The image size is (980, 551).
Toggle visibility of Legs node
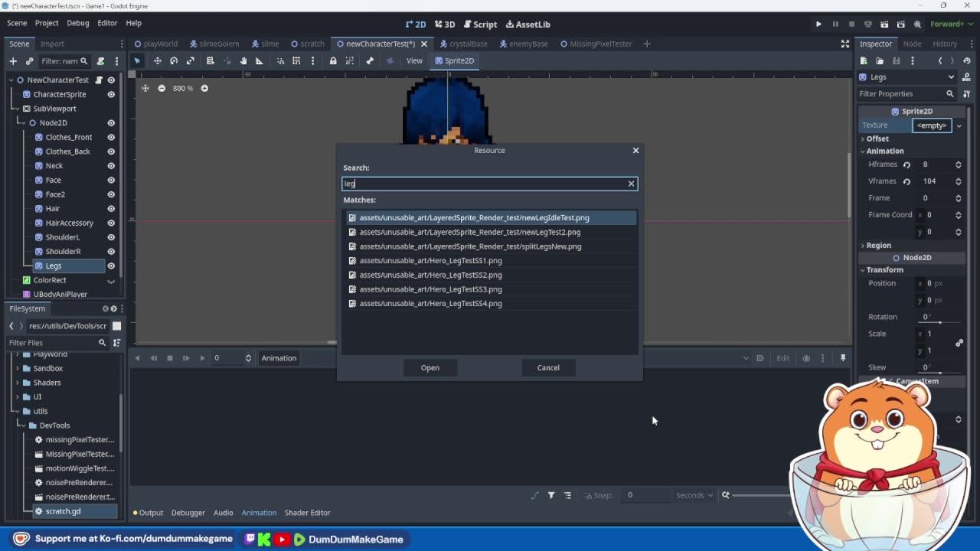click(111, 266)
